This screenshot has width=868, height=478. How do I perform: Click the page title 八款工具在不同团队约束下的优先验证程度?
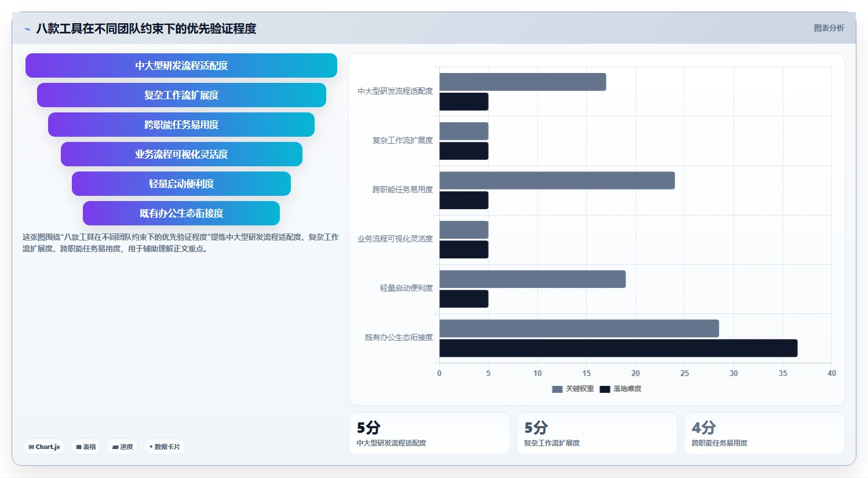pyautogui.click(x=146, y=28)
